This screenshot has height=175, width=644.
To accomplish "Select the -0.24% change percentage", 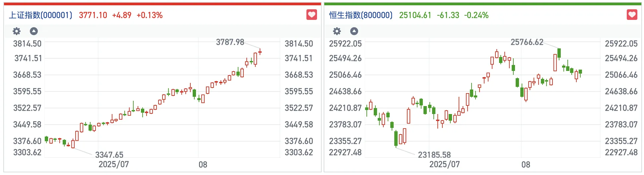I will [476, 15].
